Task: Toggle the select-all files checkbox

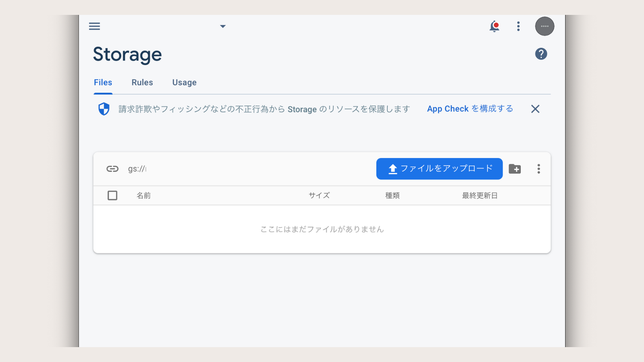Action: [x=113, y=195]
